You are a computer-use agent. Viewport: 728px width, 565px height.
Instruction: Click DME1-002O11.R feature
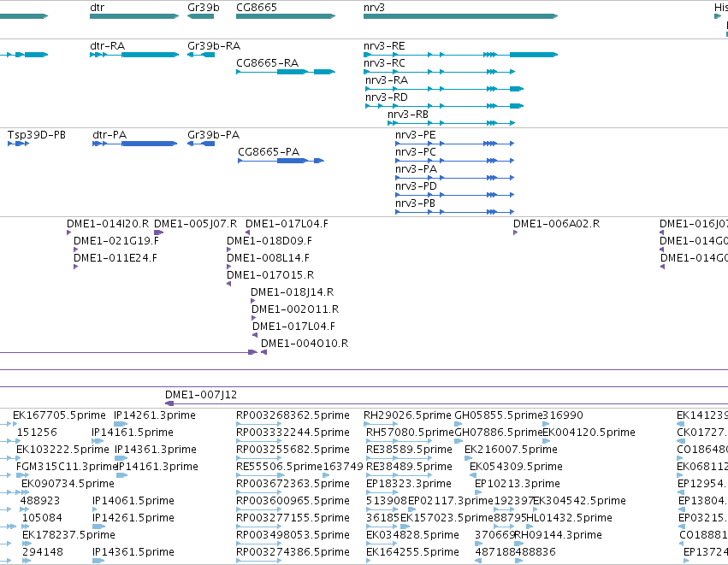(253, 319)
